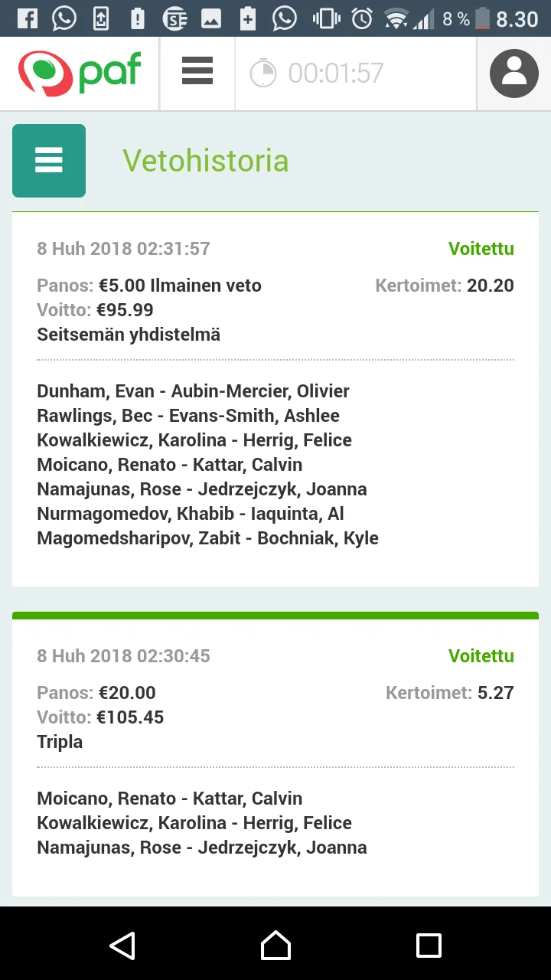
Task: Open the Tripla bet details
Action: 60,742
